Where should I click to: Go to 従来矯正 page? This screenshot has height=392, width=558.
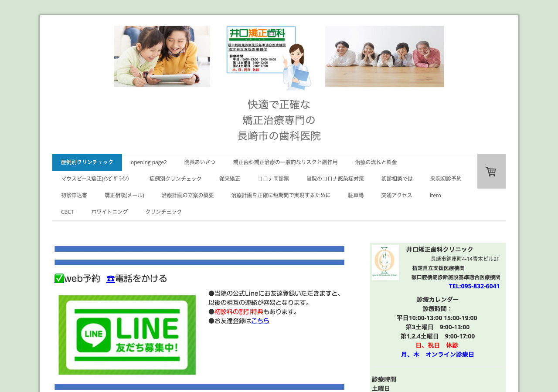[x=230, y=179]
